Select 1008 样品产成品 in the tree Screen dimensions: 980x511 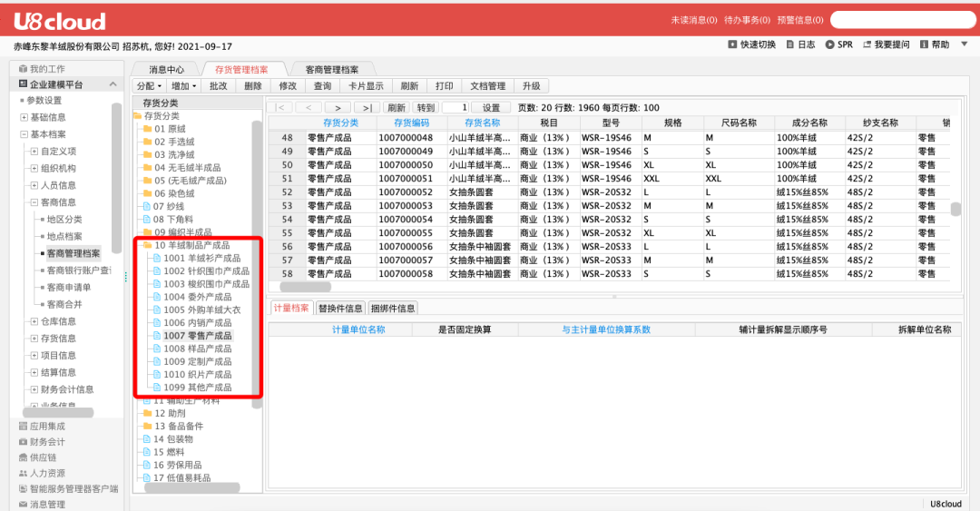coord(197,349)
